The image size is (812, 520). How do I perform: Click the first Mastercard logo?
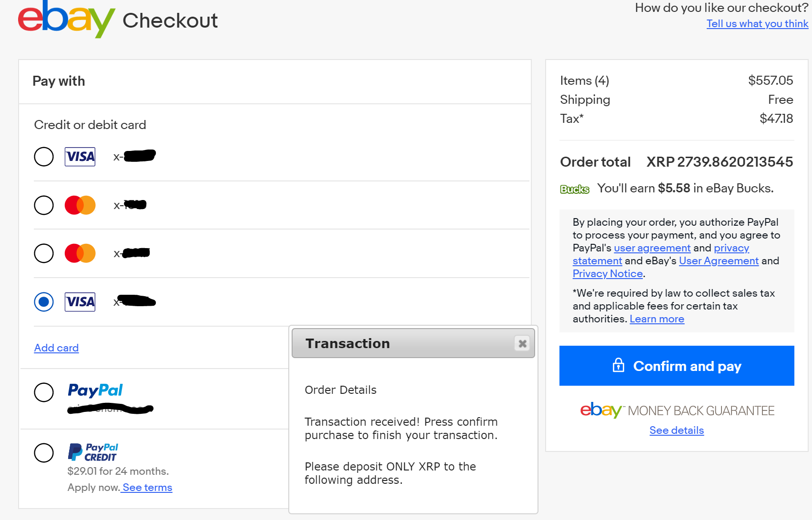(80, 205)
